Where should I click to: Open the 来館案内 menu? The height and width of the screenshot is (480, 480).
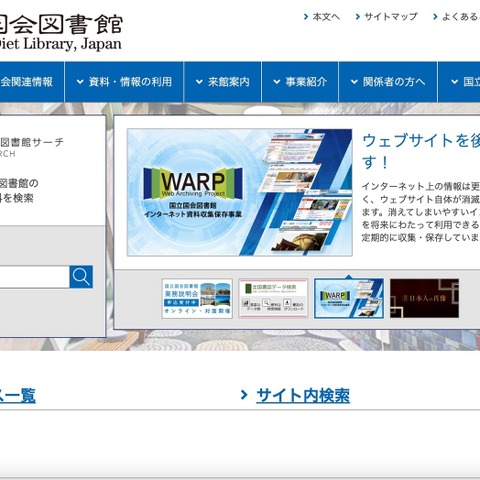click(223, 82)
